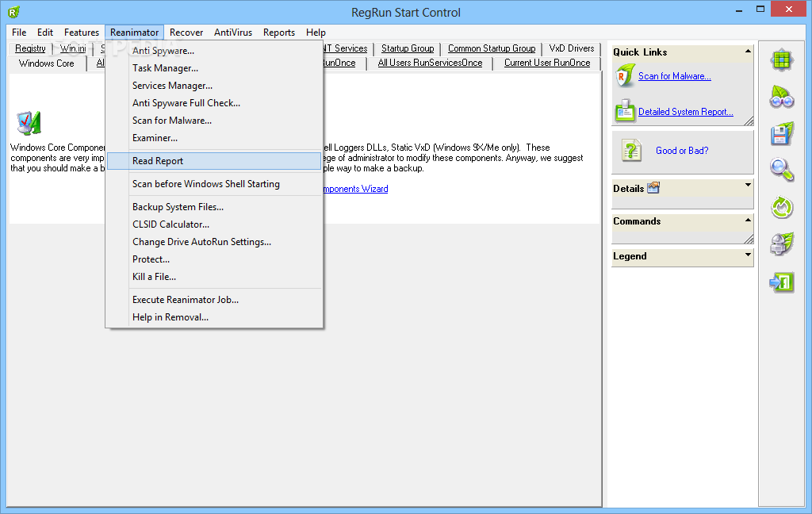
Task: Open the Edit menu
Action: coord(45,32)
